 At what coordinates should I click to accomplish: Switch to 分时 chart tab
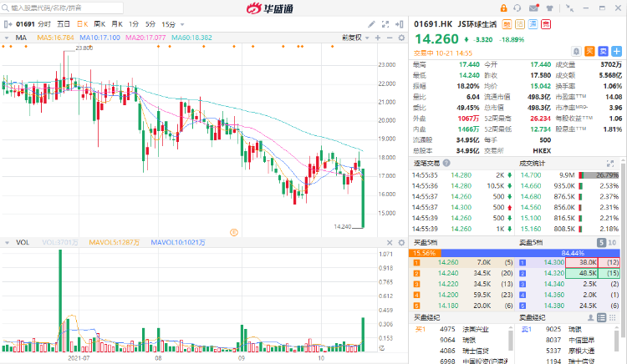pyautogui.click(x=44, y=24)
